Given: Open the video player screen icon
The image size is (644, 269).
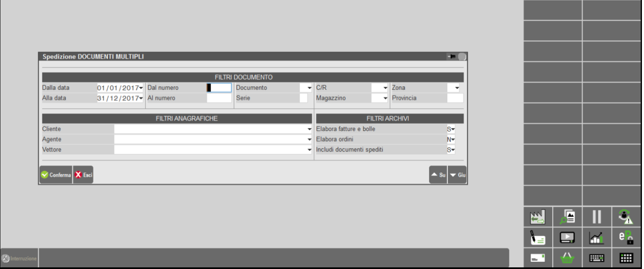Looking at the screenshot, I should tap(567, 237).
